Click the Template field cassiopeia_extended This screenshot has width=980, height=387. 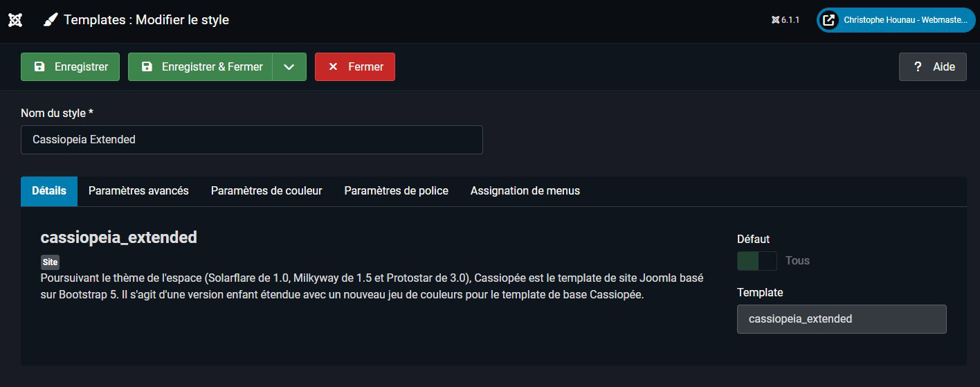842,319
